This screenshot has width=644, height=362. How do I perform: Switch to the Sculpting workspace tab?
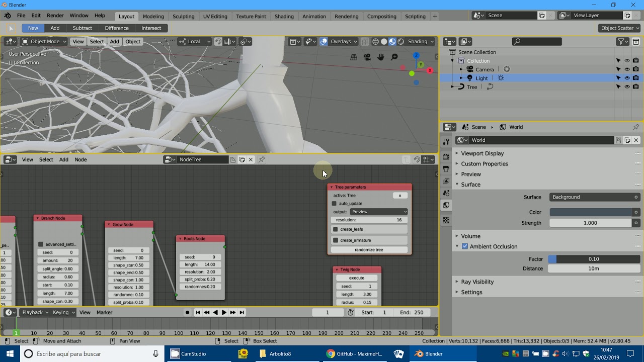[x=183, y=16]
